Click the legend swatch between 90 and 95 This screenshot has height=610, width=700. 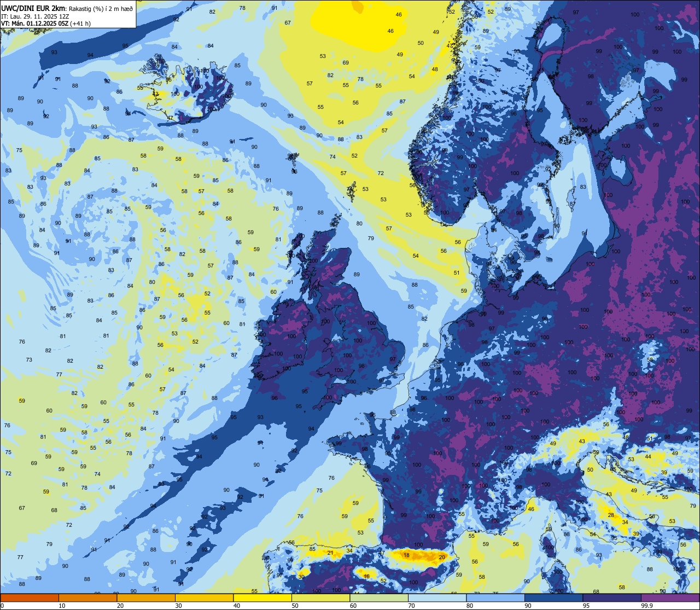553,597
